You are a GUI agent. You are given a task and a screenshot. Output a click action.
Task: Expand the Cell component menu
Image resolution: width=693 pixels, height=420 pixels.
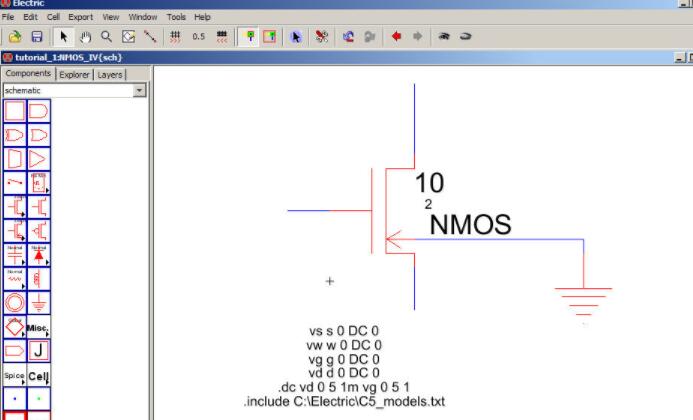click(39, 377)
